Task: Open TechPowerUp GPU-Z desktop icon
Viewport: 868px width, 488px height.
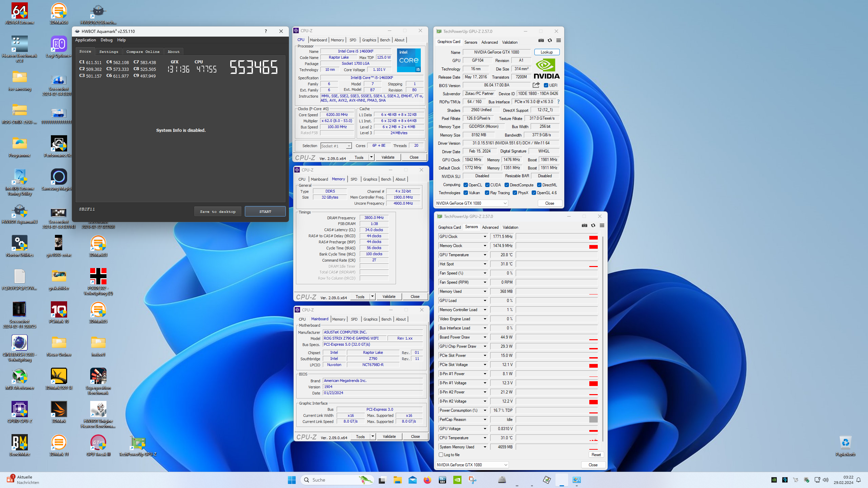Action: coord(138,445)
